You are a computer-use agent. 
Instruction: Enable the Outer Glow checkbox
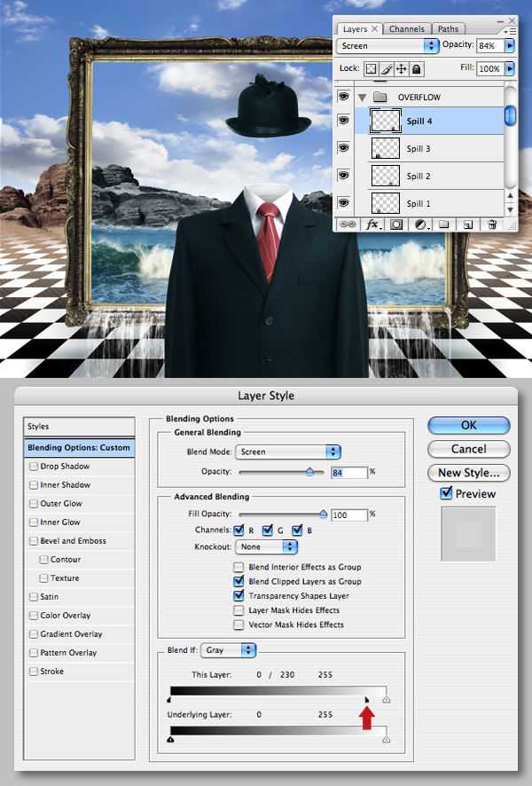click(34, 503)
